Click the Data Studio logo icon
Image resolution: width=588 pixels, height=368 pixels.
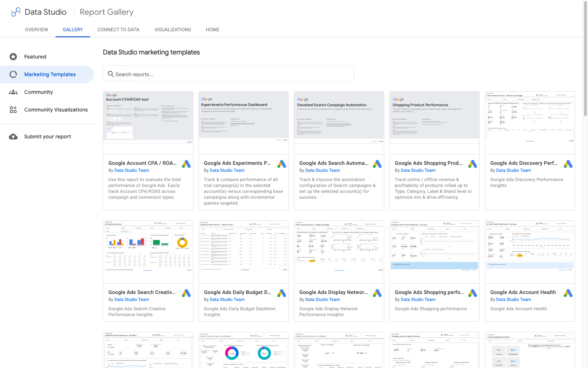pos(15,12)
